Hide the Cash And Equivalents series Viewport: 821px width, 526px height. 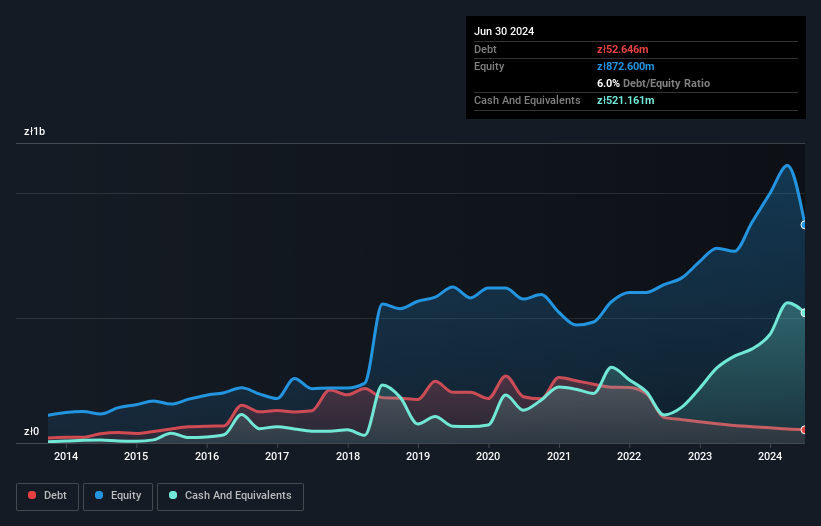pyautogui.click(x=230, y=496)
